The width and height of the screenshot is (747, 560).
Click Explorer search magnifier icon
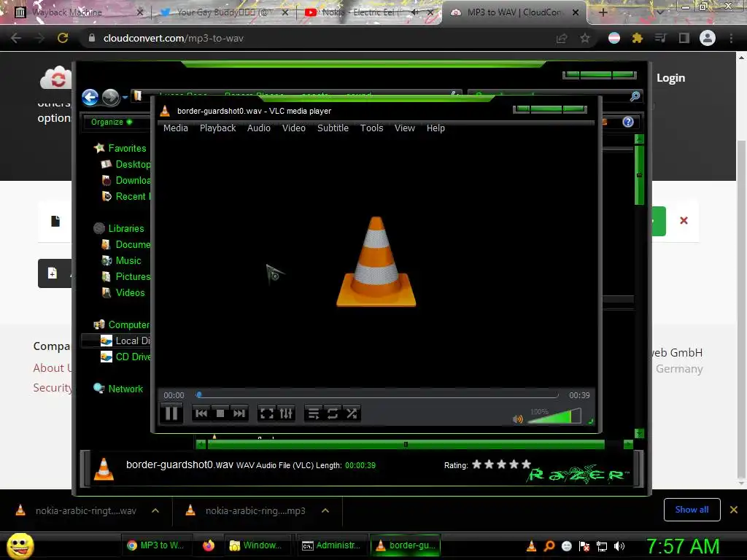(635, 96)
